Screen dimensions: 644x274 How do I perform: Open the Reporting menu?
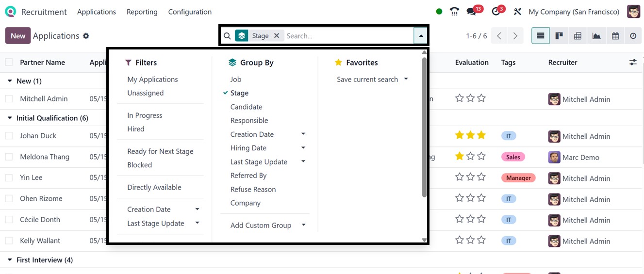click(x=142, y=12)
